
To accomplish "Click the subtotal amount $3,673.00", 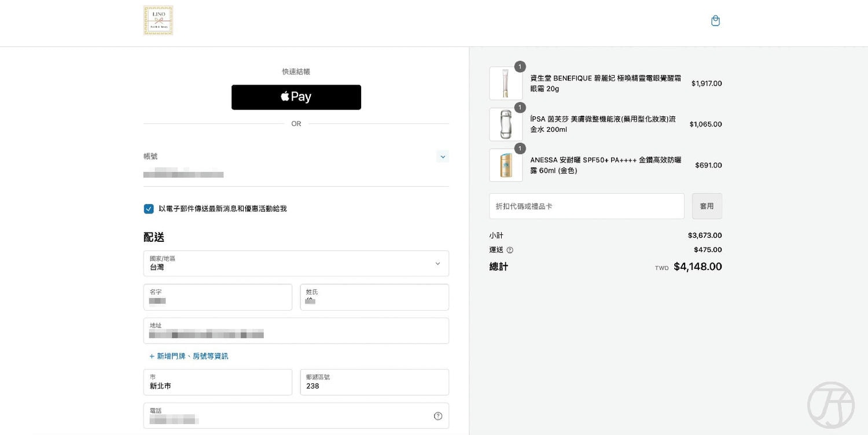I will coord(705,235).
